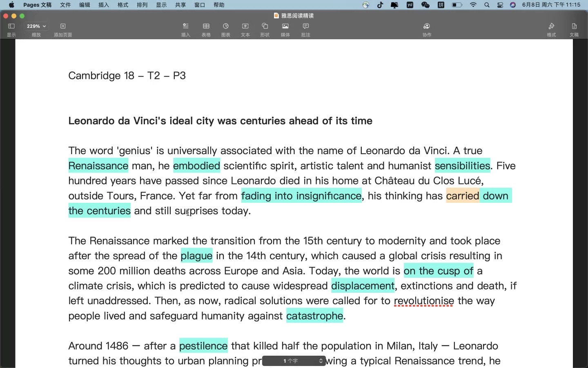Click the TikTok menu bar icon
This screenshot has width=588, height=368.
(380, 5)
